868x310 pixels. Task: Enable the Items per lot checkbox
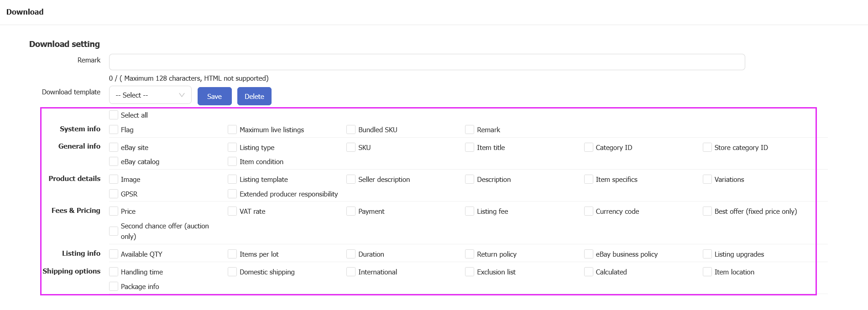232,254
